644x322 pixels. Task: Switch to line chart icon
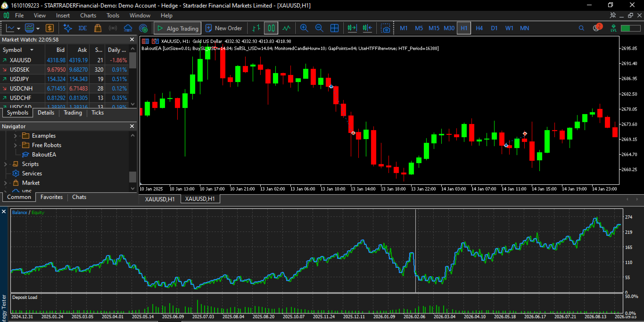click(x=286, y=28)
